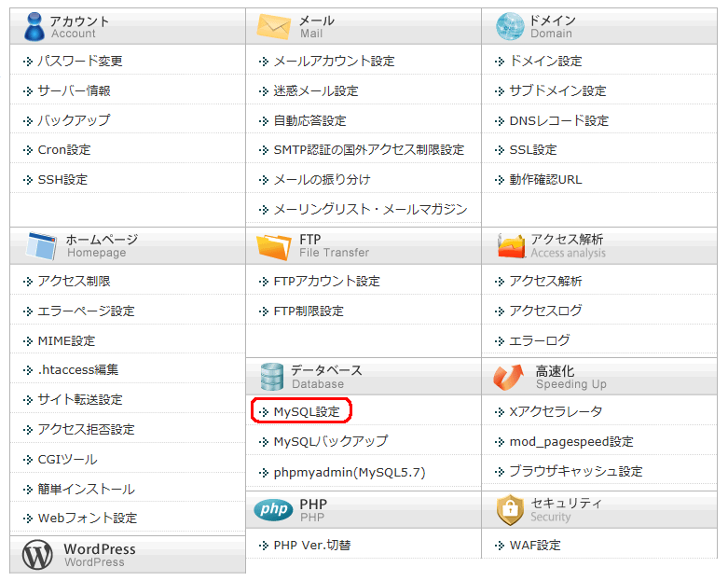Open アクセス制限 under Homepage
The width and height of the screenshot is (728, 581).
point(74,281)
